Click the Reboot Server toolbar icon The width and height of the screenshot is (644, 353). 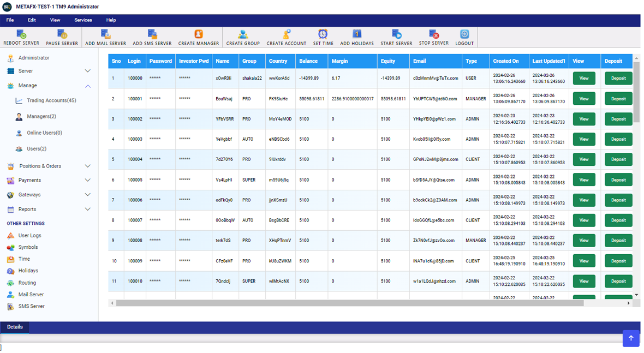click(21, 34)
